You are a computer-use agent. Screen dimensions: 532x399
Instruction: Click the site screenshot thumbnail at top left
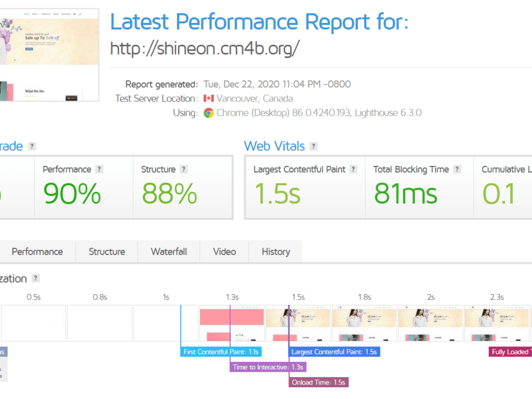click(49, 55)
